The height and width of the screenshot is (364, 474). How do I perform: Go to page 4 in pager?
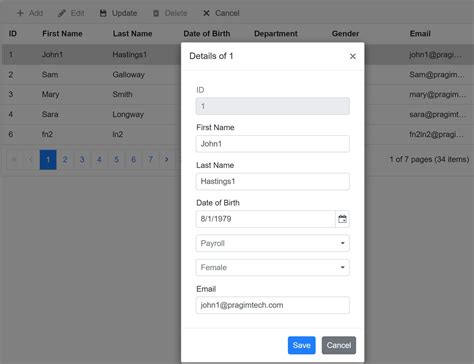click(x=99, y=160)
